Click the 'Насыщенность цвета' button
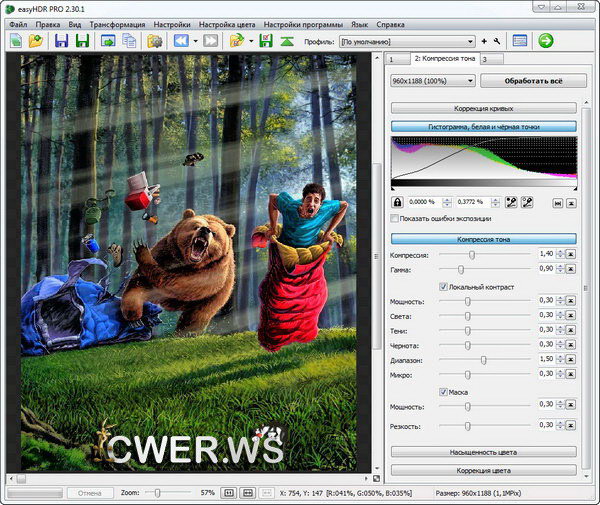Viewport: 600px width, 505px height. 483,452
